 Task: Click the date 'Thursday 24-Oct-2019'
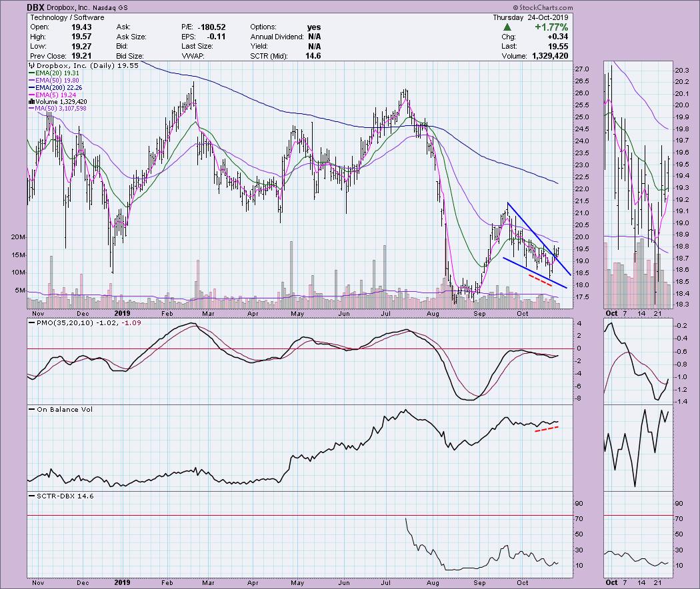[531, 17]
